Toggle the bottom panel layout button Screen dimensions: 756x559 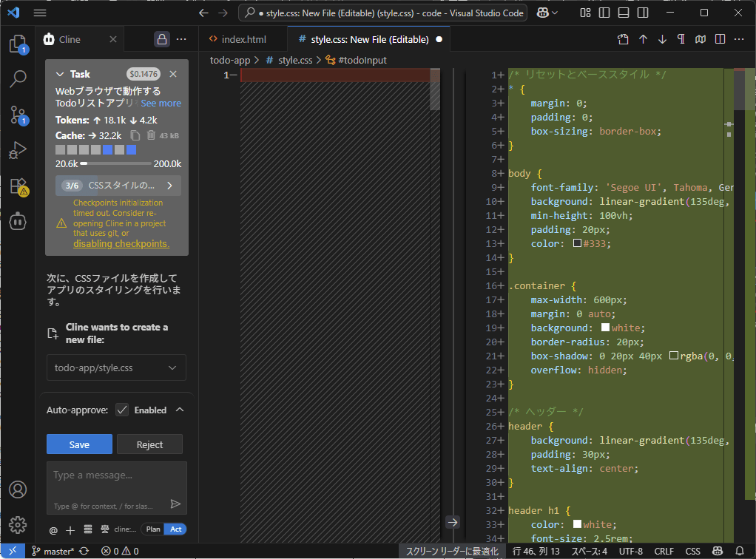point(624,13)
